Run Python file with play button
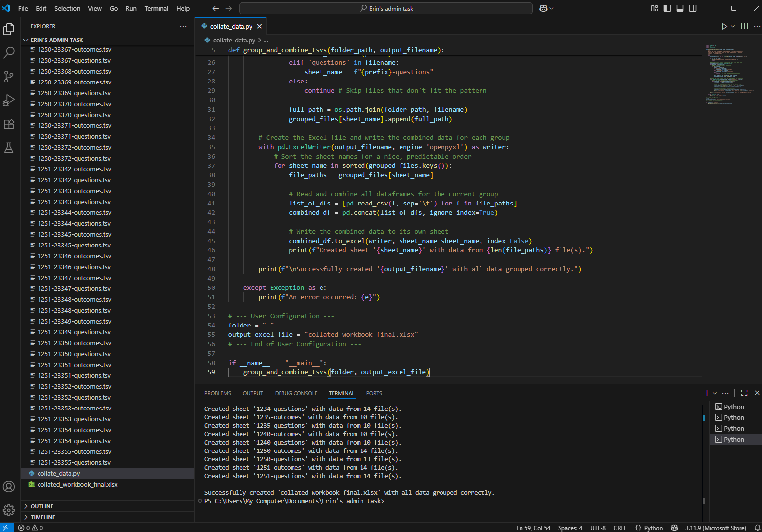 coord(724,26)
